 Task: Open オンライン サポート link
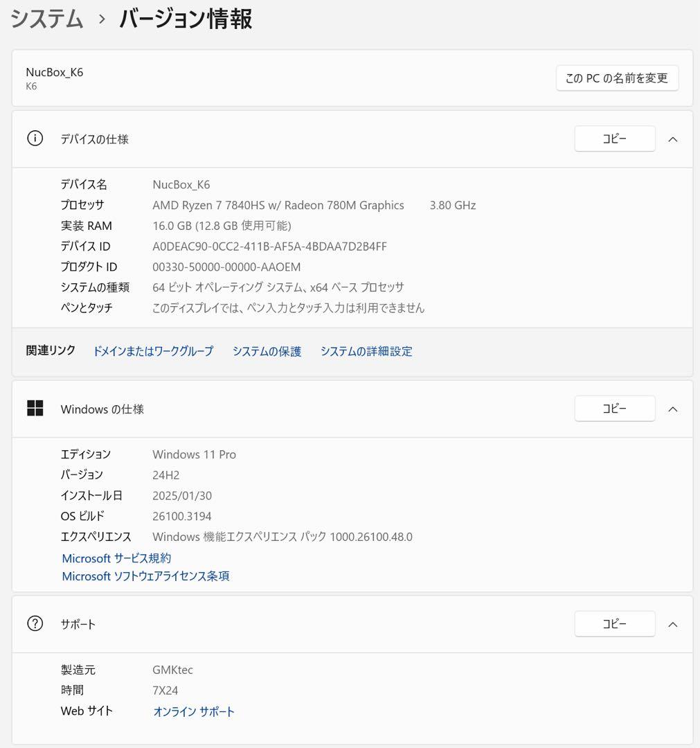[193, 711]
